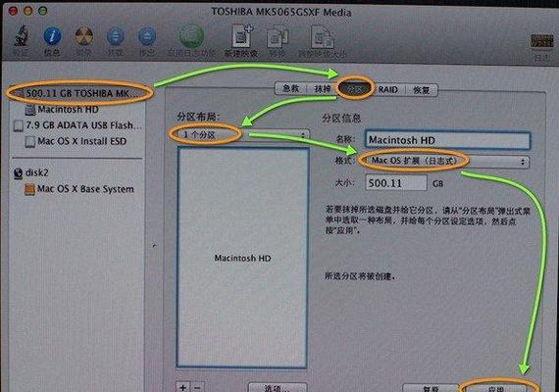The image size is (559, 392).
Task: Select the 抹掉 tab
Action: pyautogui.click(x=323, y=89)
